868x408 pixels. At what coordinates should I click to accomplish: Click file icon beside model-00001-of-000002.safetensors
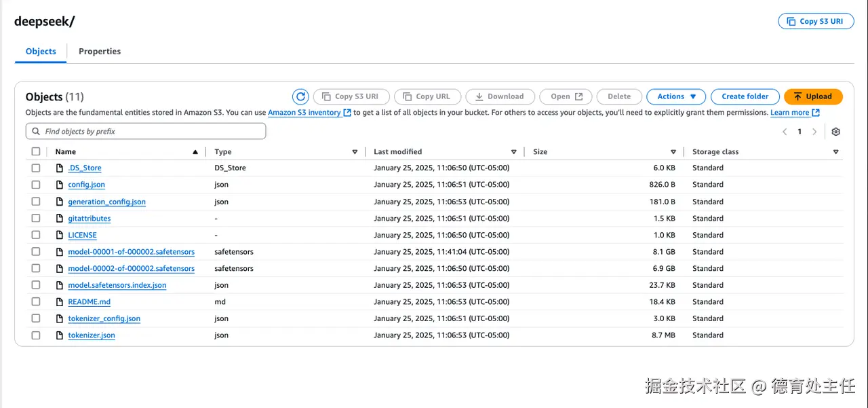[x=60, y=252]
